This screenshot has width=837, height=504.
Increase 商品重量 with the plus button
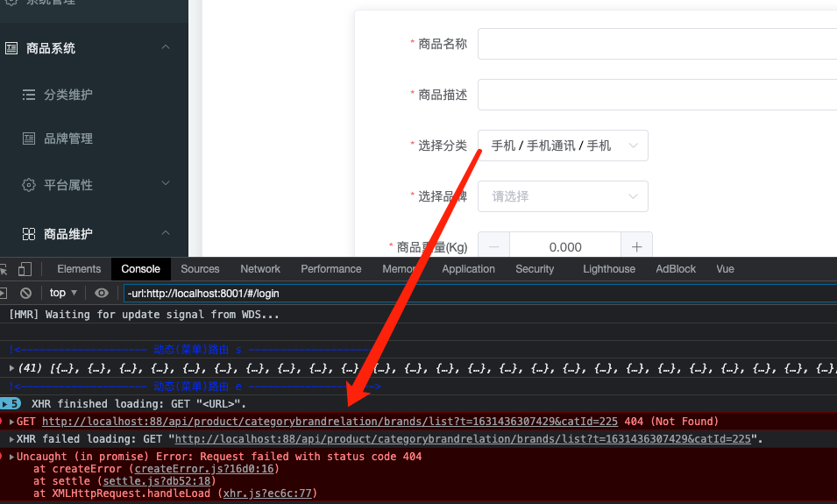point(636,246)
